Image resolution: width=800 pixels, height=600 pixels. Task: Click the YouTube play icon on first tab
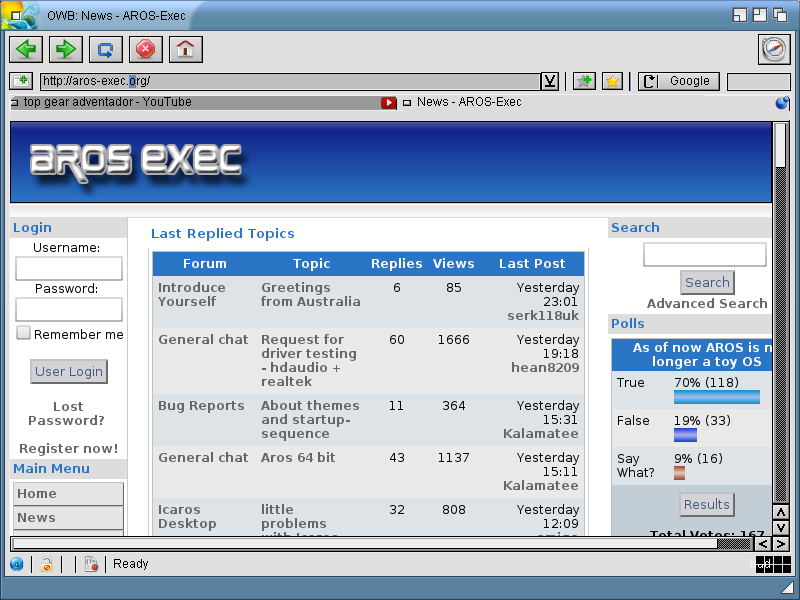click(x=388, y=103)
